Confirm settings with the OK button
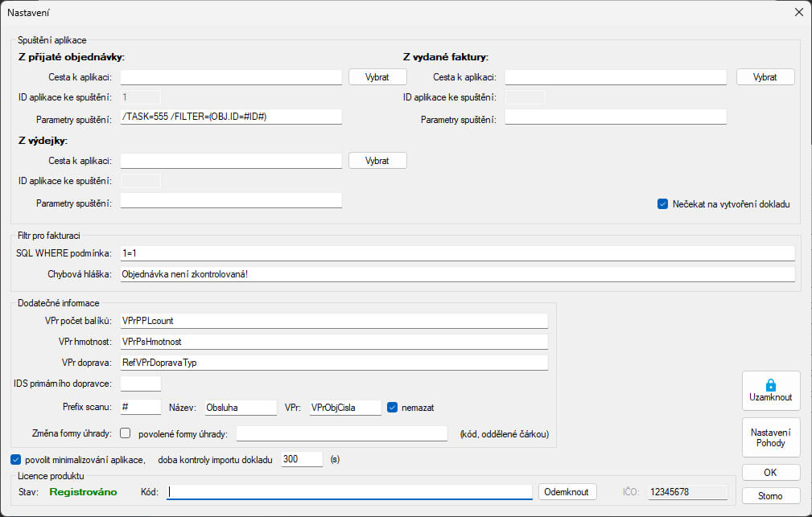The width and height of the screenshot is (812, 517). coord(770,472)
